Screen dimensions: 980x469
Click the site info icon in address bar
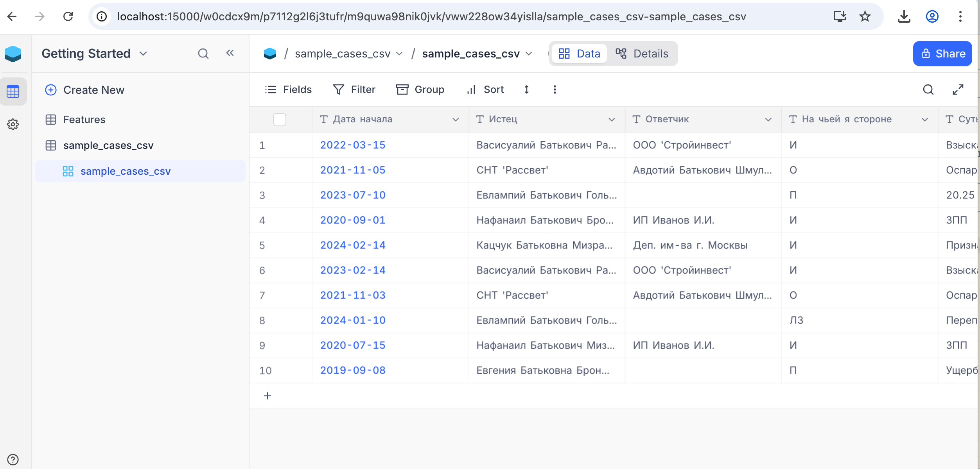pyautogui.click(x=102, y=16)
